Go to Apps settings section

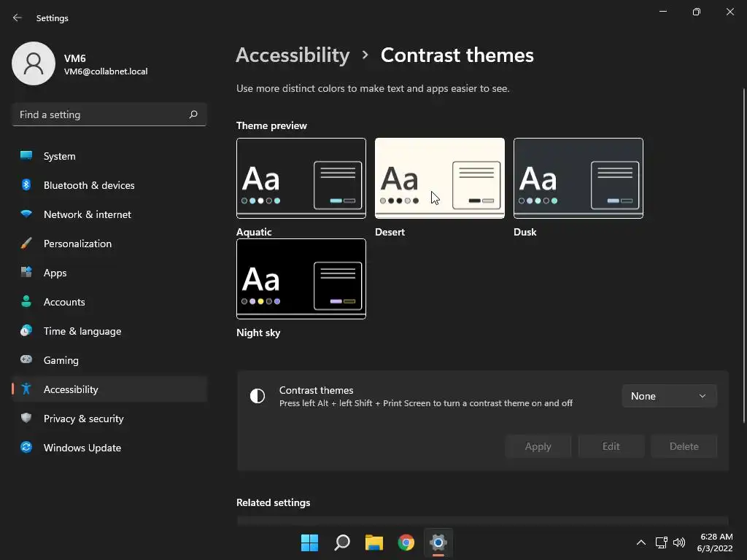coord(55,273)
